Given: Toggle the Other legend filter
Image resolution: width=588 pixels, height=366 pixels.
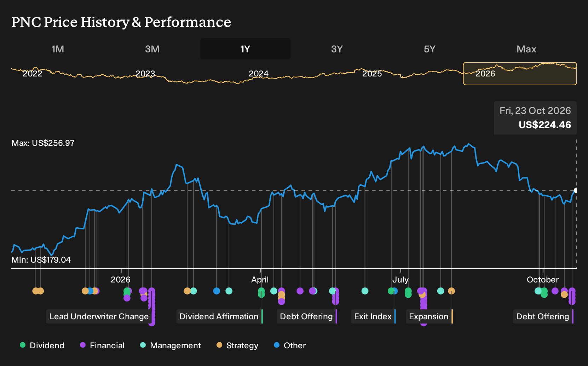Looking at the screenshot, I should 290,345.
